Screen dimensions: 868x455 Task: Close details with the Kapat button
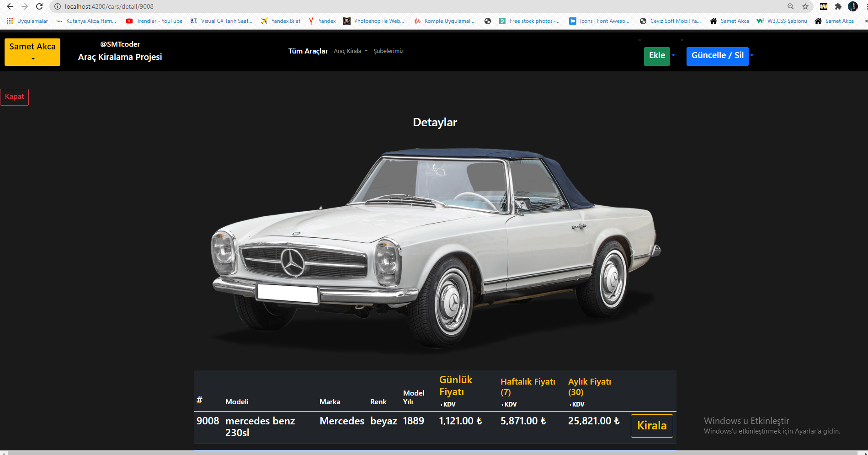pos(14,96)
